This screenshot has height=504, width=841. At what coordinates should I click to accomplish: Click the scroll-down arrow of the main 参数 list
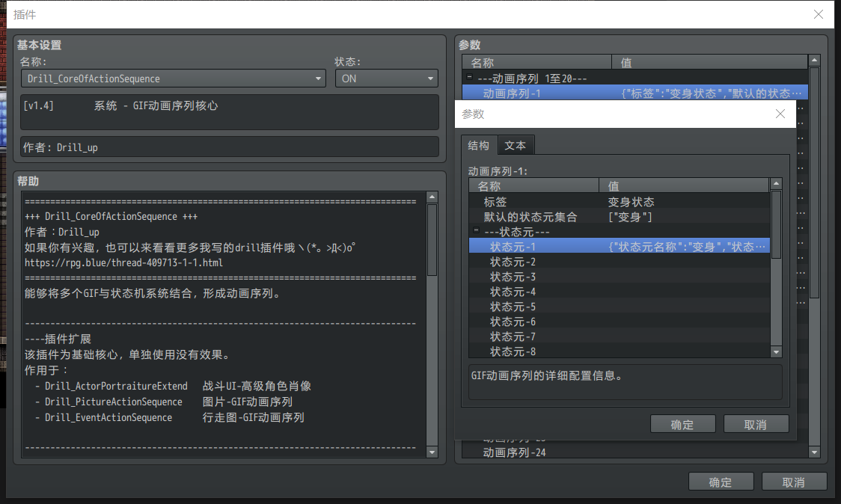tap(814, 452)
